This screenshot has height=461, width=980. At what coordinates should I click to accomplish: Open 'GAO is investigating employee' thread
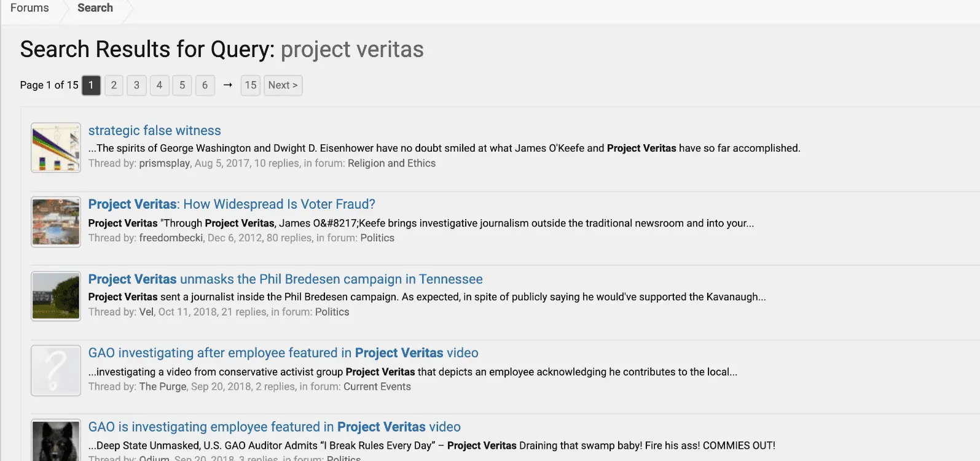coord(274,427)
